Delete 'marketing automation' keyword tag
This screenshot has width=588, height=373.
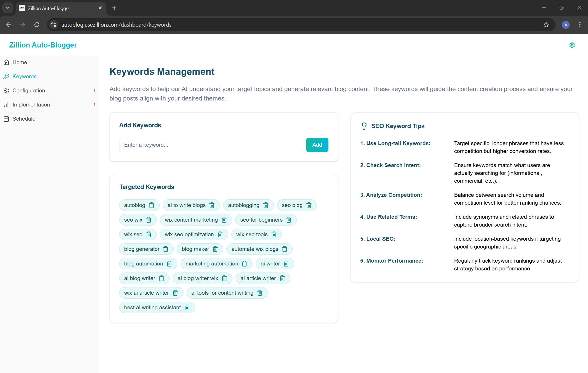tap(244, 264)
